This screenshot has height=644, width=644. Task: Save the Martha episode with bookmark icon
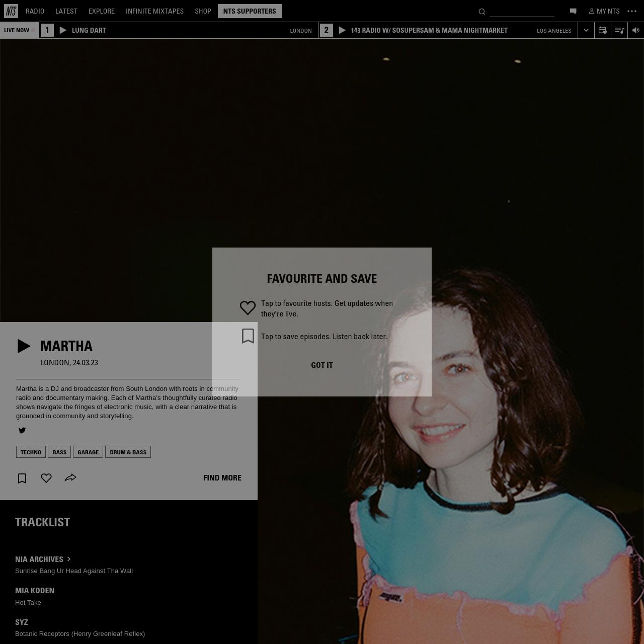[x=22, y=478]
